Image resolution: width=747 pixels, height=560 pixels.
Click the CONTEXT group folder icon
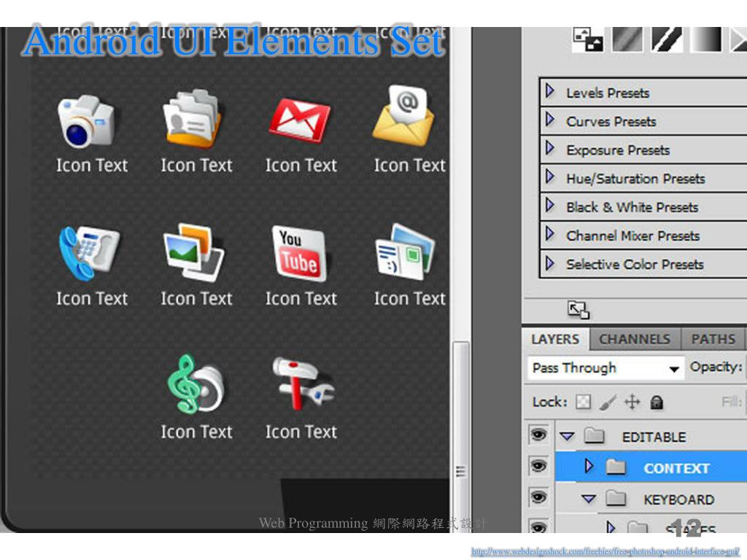[x=616, y=467]
